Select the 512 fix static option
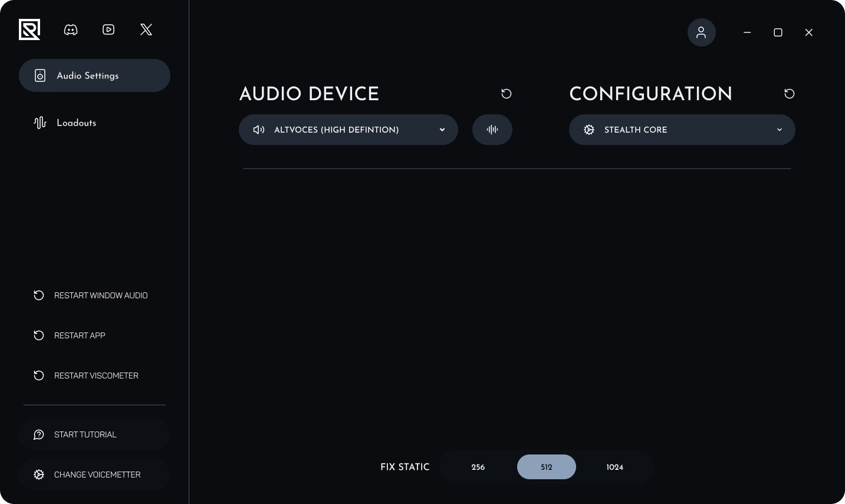The height and width of the screenshot is (504, 845). point(547,467)
